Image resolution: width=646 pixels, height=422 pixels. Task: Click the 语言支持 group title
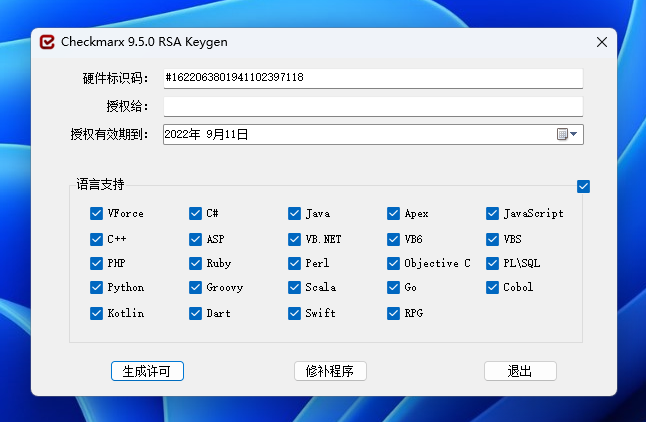click(100, 184)
